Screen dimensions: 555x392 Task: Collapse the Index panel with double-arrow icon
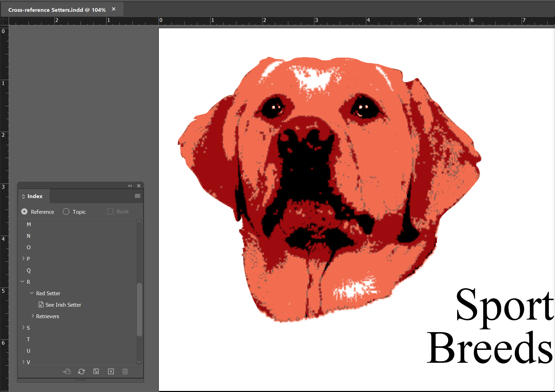[130, 186]
